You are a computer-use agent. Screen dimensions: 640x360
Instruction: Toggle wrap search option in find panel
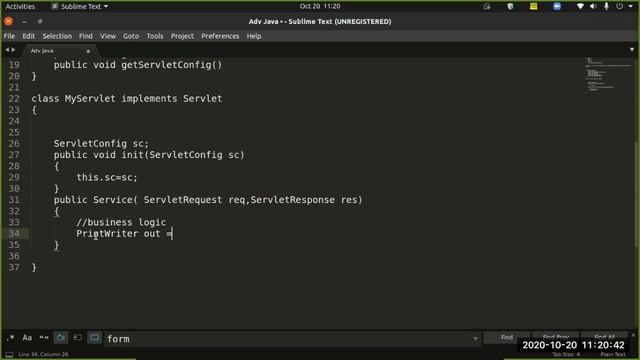[x=61, y=338]
